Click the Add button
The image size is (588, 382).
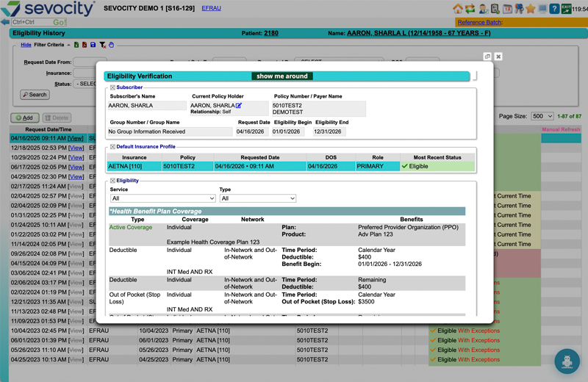click(x=25, y=118)
